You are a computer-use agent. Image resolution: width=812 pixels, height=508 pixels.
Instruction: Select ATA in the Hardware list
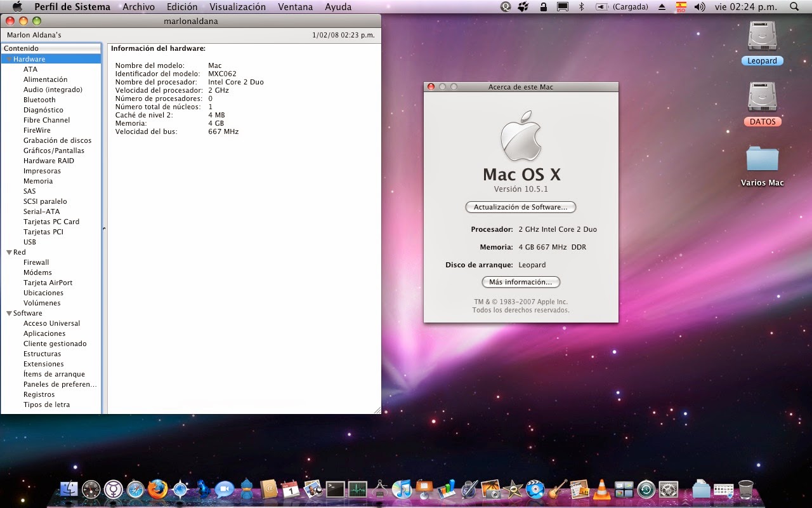pyautogui.click(x=30, y=69)
